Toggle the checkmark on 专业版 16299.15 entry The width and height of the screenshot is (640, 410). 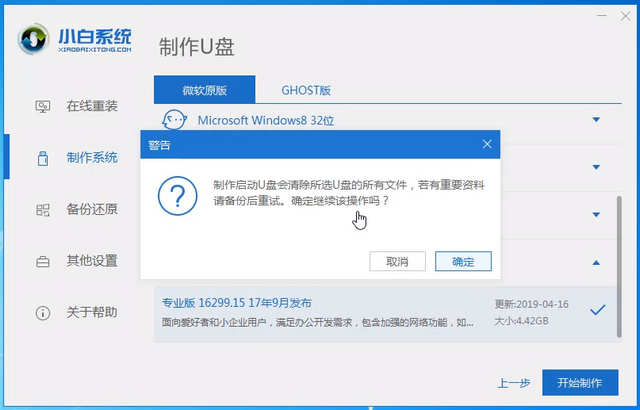pyautogui.click(x=597, y=310)
